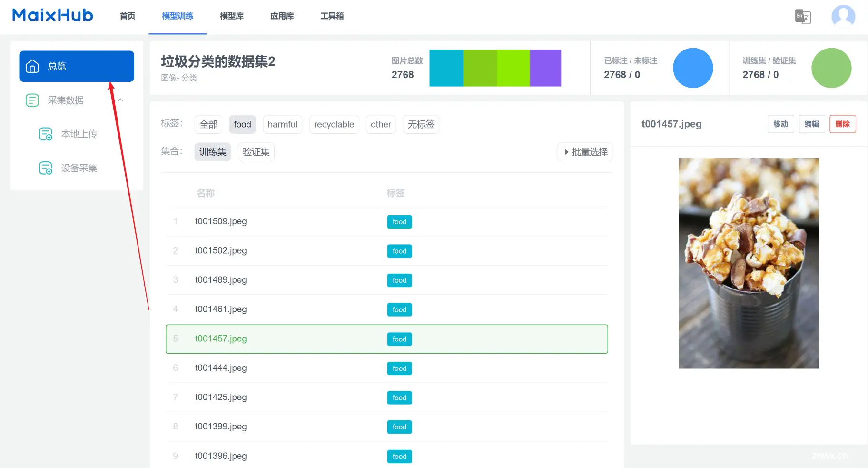Collapse the 采集数据 section chevron
Image resolution: width=868 pixels, height=468 pixels.
121,100
